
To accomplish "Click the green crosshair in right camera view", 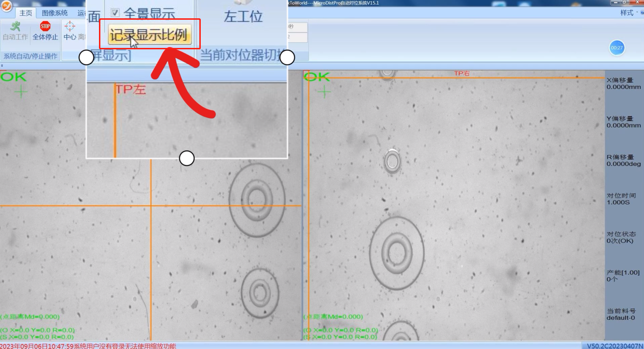I will 324,92.
